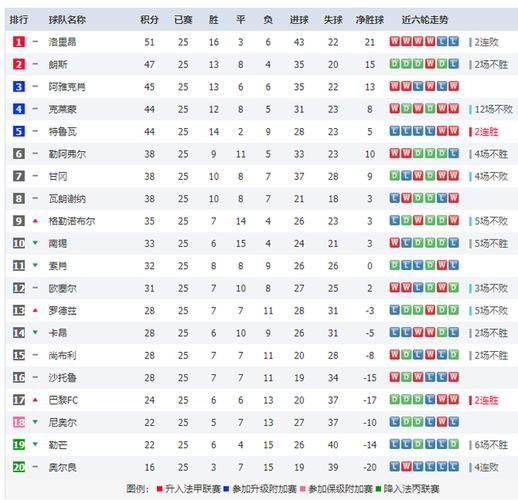The width and height of the screenshot is (518, 500).
Task: Open the 洛里昂 team name
Action: pyautogui.click(x=63, y=42)
